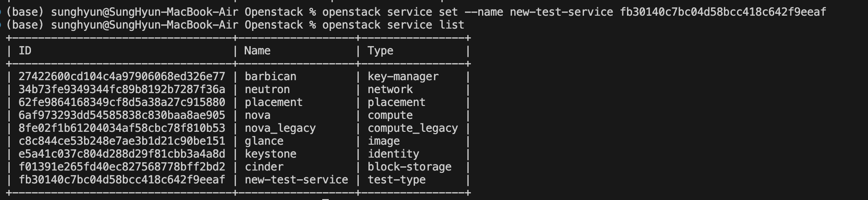This screenshot has height=200, width=868.
Task: Click the "openstack service list" command text
Action: (x=393, y=25)
